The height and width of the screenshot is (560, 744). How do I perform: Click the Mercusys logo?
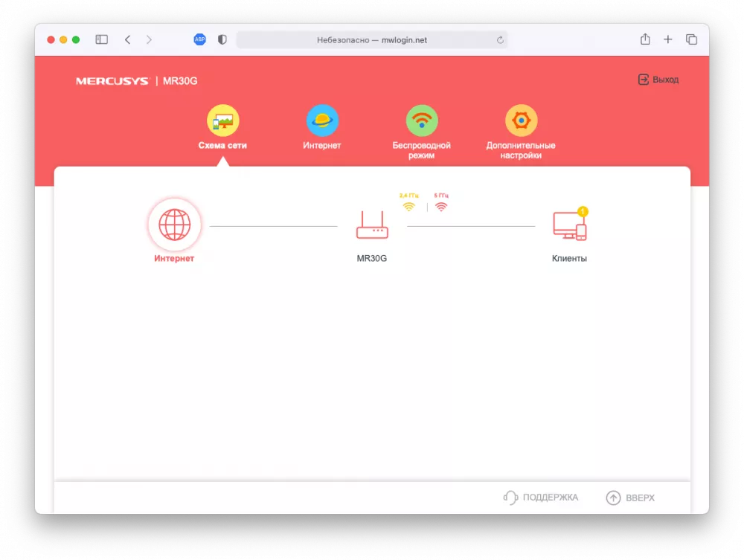[112, 81]
